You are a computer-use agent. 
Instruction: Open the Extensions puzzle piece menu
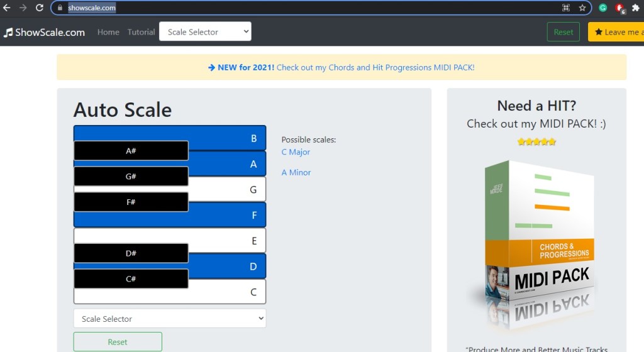(635, 8)
